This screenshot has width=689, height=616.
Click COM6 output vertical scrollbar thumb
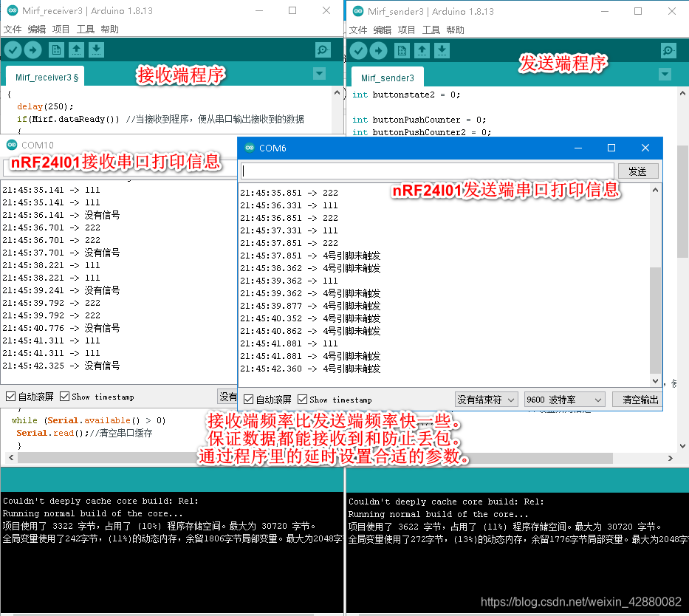tap(655, 320)
